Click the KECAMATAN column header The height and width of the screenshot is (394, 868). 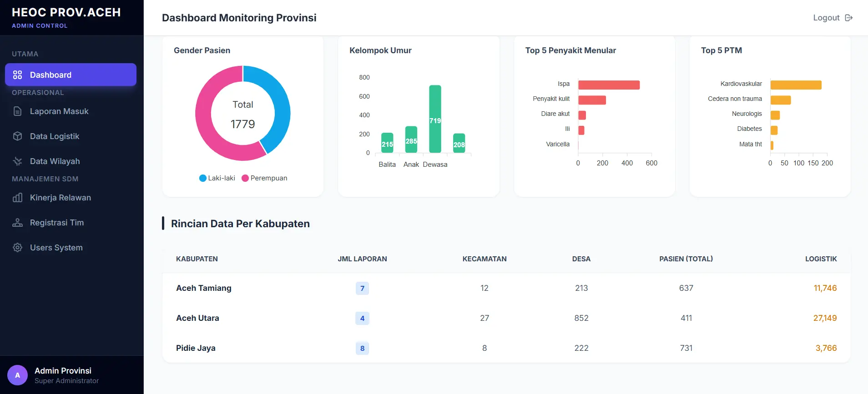tap(484, 259)
